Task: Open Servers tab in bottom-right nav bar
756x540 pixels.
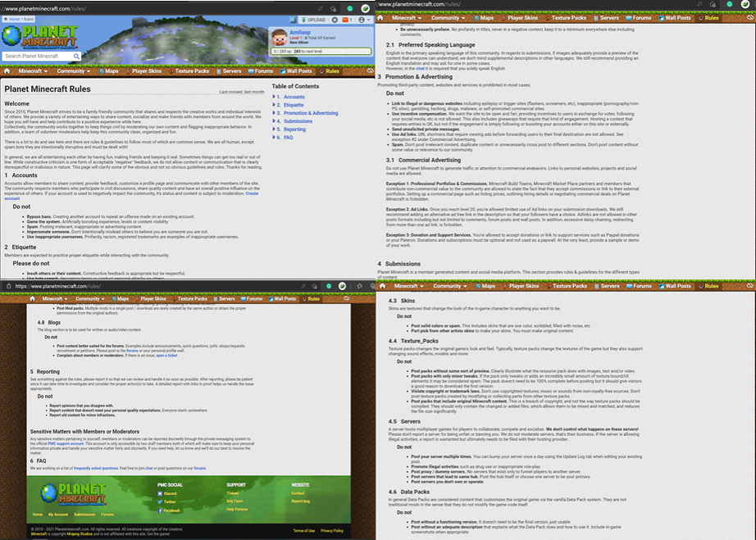Action: click(607, 286)
